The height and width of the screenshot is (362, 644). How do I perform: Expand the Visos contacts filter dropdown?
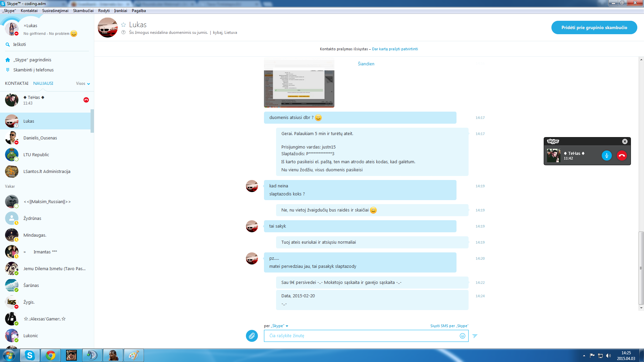(83, 83)
